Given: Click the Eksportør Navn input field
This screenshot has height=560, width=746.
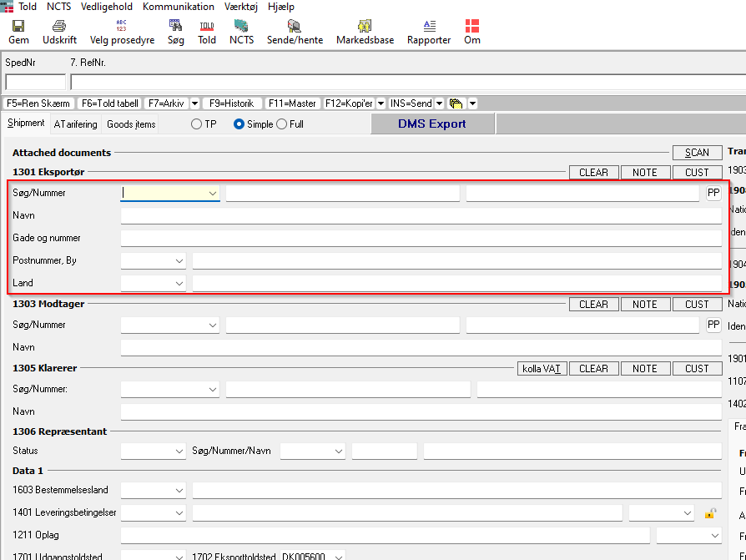Looking at the screenshot, I should click(421, 215).
